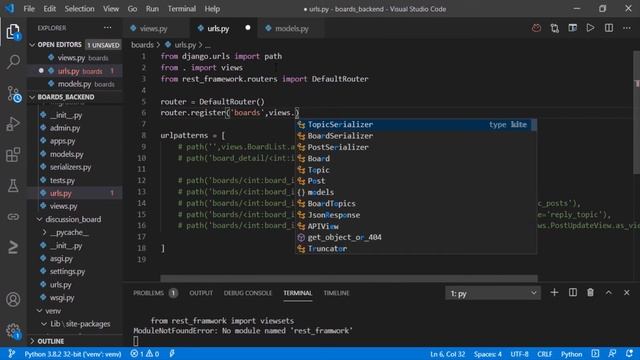Switch to the Debug Console tab
Screen dimensions: 640x360
coord(247,293)
